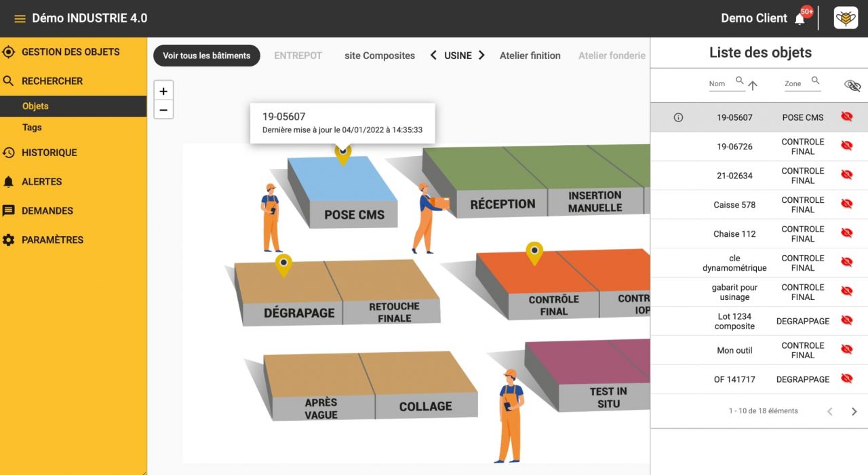
Task: Go to next building with the right chevron
Action: tap(482, 55)
